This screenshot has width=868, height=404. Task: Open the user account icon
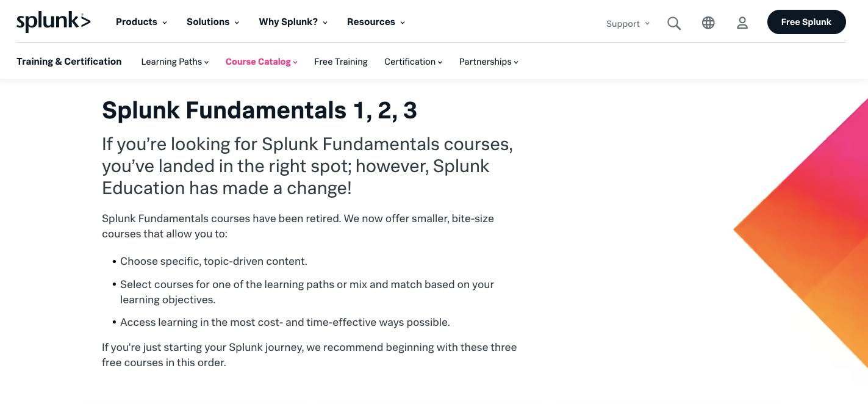point(742,23)
